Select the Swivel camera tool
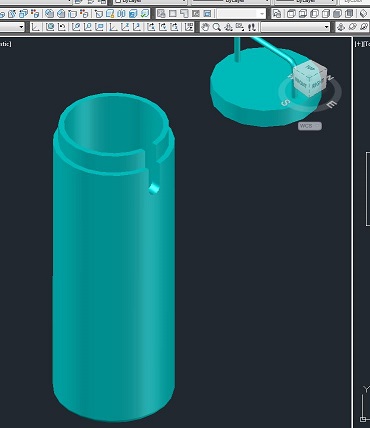The height and width of the screenshot is (428, 370). [x=240, y=27]
